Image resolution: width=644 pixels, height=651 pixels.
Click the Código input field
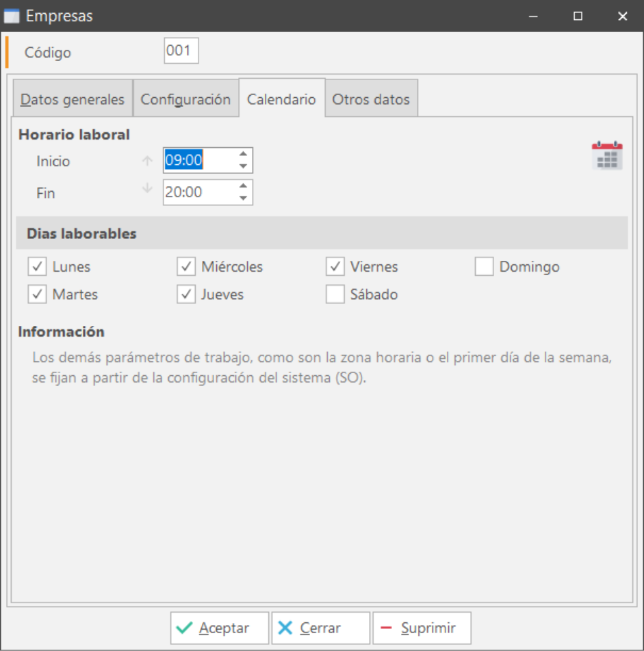tap(181, 51)
